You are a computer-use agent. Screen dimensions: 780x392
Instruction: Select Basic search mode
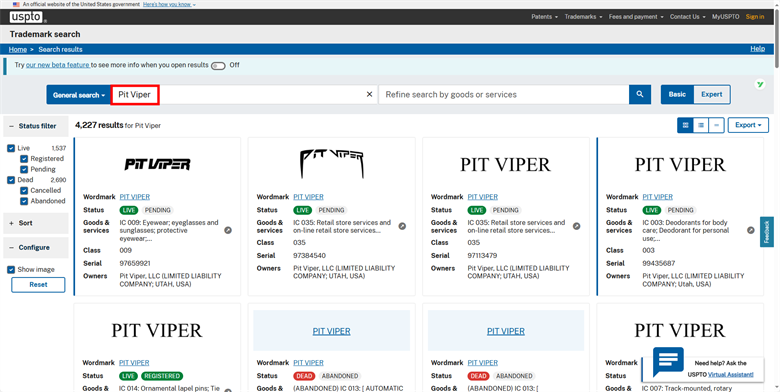pyautogui.click(x=677, y=95)
